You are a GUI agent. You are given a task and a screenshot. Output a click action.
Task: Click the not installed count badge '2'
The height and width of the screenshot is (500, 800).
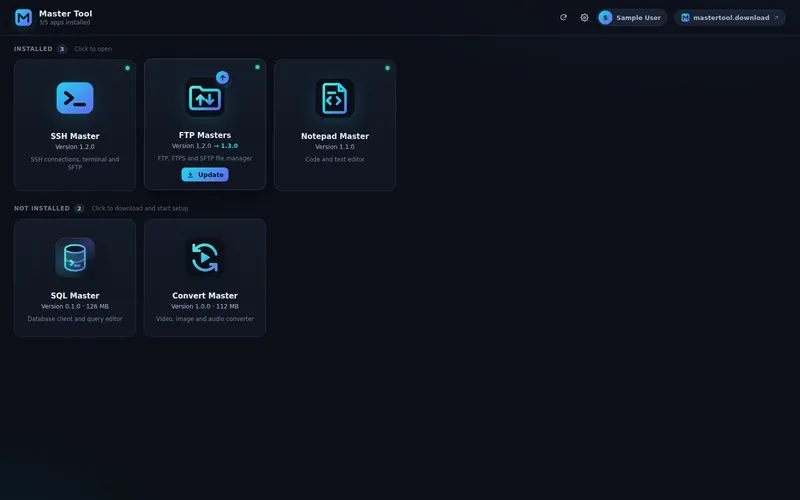(x=79, y=209)
